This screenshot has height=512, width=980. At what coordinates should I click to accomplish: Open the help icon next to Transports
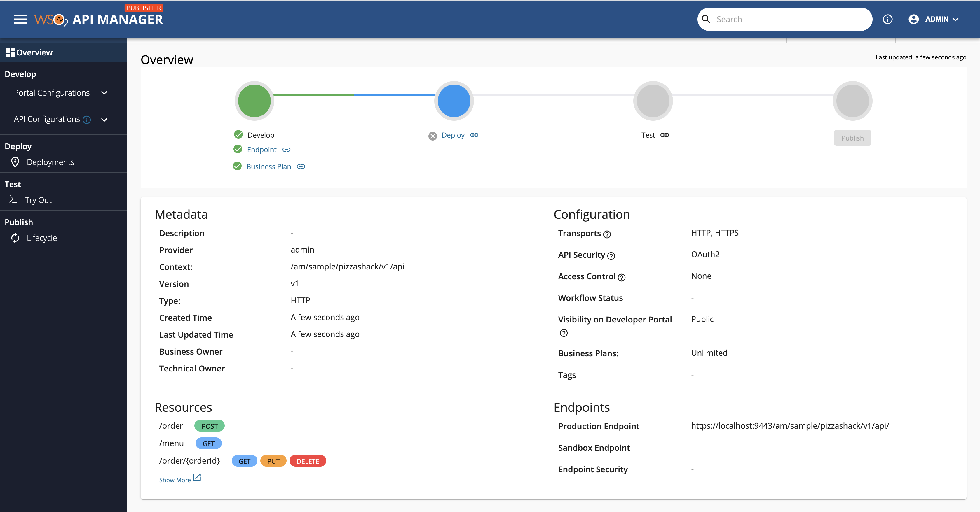coord(607,234)
